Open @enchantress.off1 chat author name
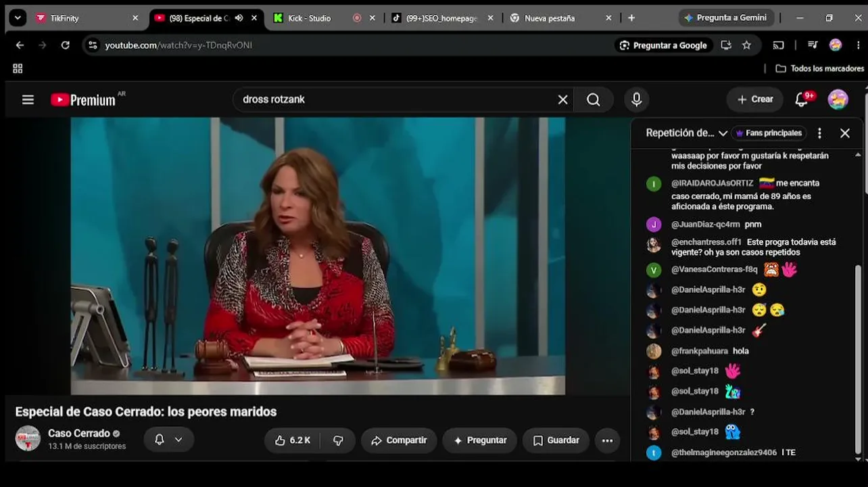 pos(706,242)
